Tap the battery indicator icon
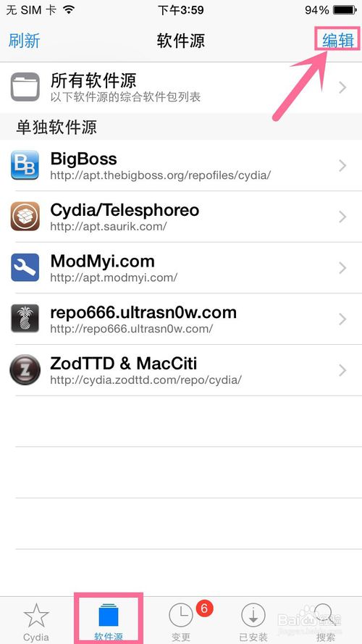This screenshot has width=362, height=644. (x=345, y=10)
